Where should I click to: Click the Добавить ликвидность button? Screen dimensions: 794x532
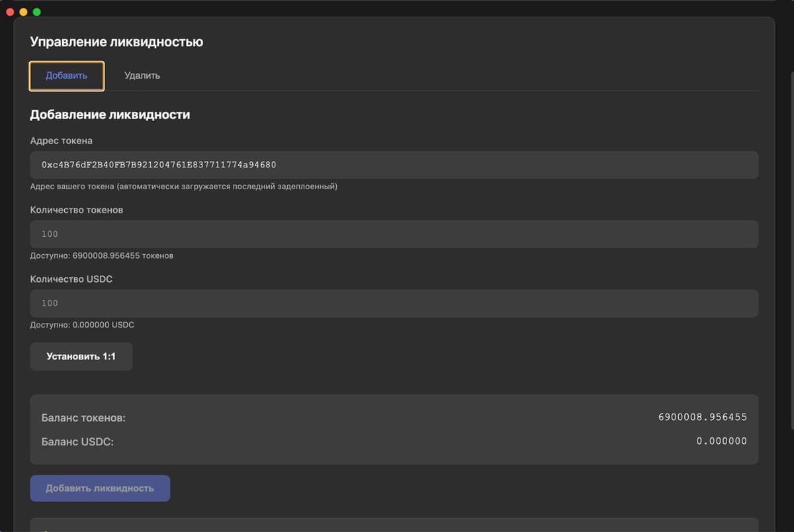100,488
